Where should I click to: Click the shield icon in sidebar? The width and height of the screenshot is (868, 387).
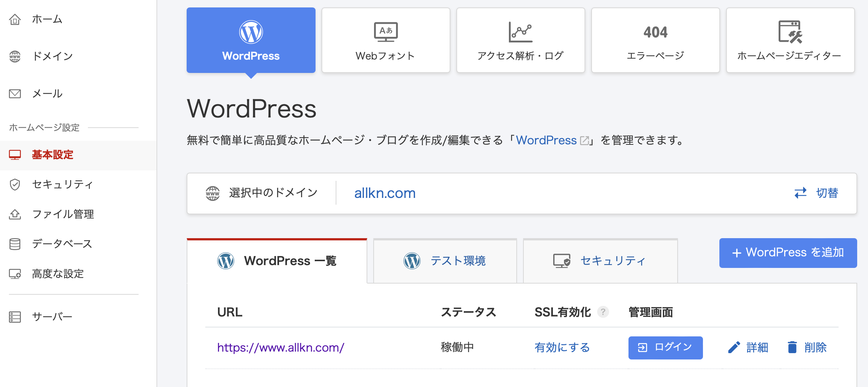pyautogui.click(x=15, y=184)
